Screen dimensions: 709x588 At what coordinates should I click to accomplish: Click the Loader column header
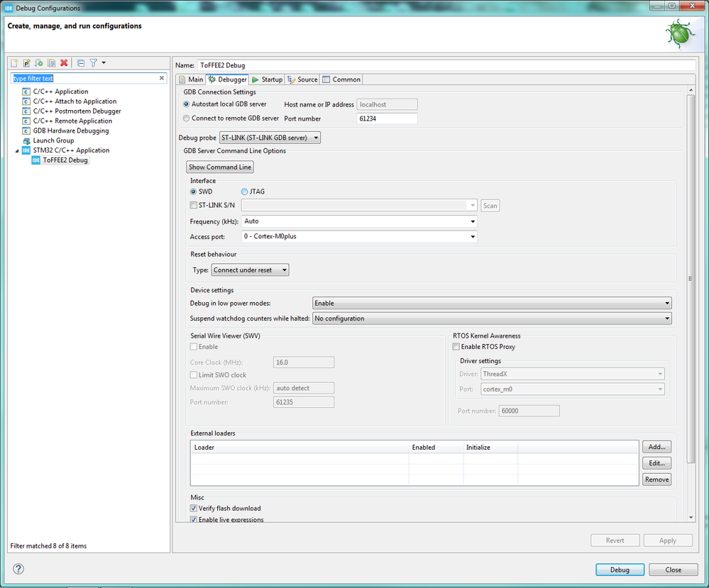click(x=299, y=448)
